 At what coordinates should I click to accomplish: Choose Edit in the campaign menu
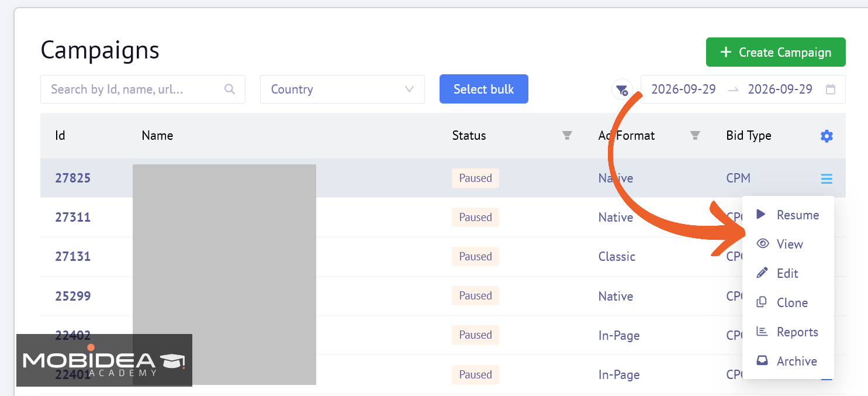tap(788, 273)
